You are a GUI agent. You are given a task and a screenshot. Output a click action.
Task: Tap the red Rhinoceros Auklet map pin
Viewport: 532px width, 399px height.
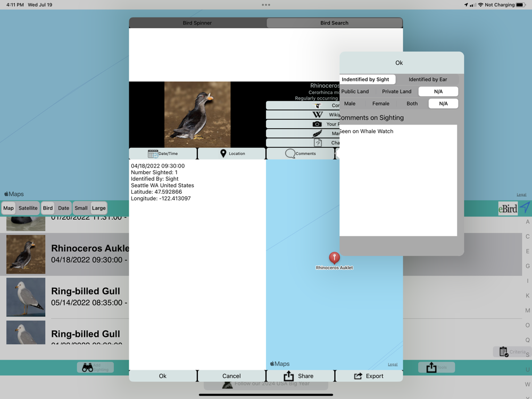[x=334, y=258]
